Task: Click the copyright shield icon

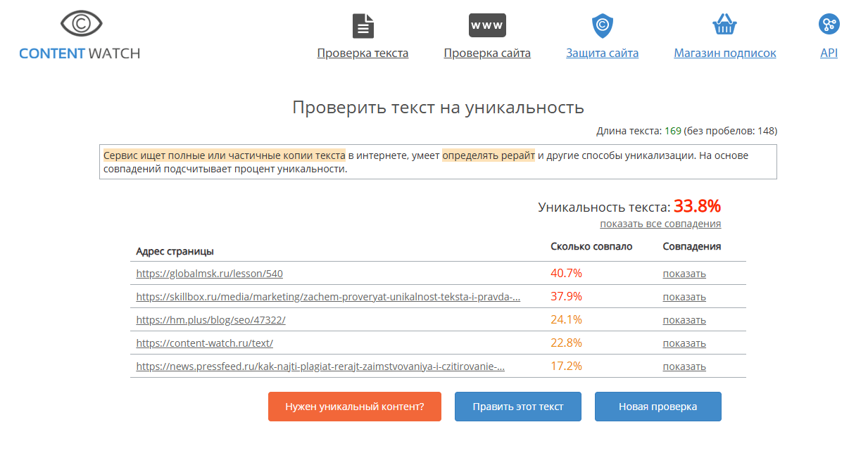Action: (603, 26)
